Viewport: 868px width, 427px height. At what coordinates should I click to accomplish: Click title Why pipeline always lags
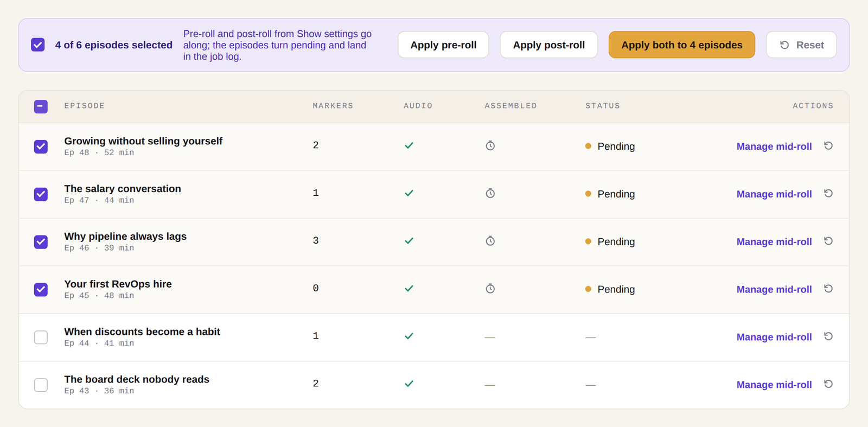pos(125,237)
